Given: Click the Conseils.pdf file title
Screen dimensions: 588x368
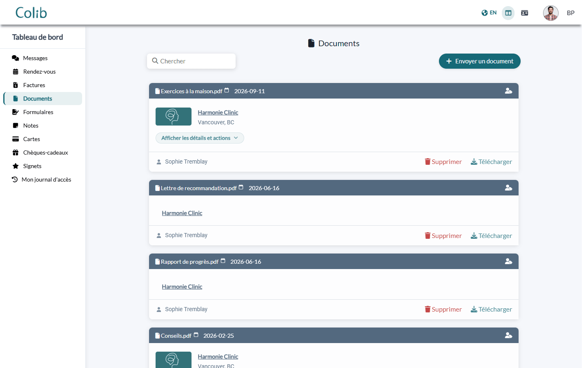Looking at the screenshot, I should coord(176,336).
